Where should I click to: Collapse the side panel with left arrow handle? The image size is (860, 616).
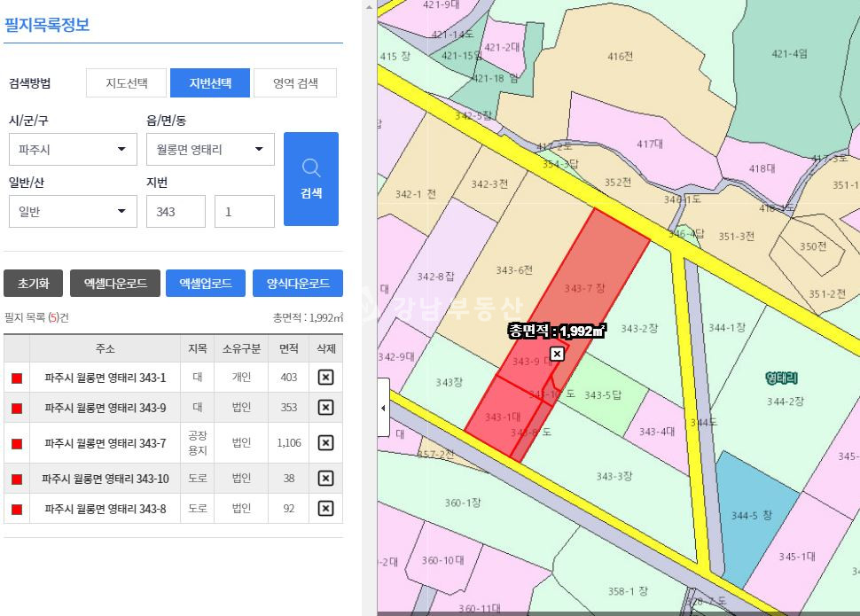pyautogui.click(x=383, y=408)
